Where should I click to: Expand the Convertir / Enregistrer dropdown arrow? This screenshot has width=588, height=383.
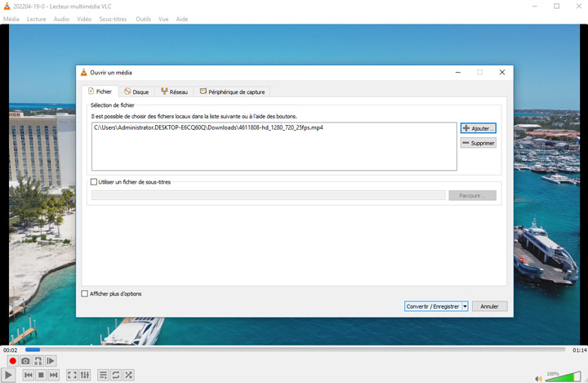click(465, 306)
